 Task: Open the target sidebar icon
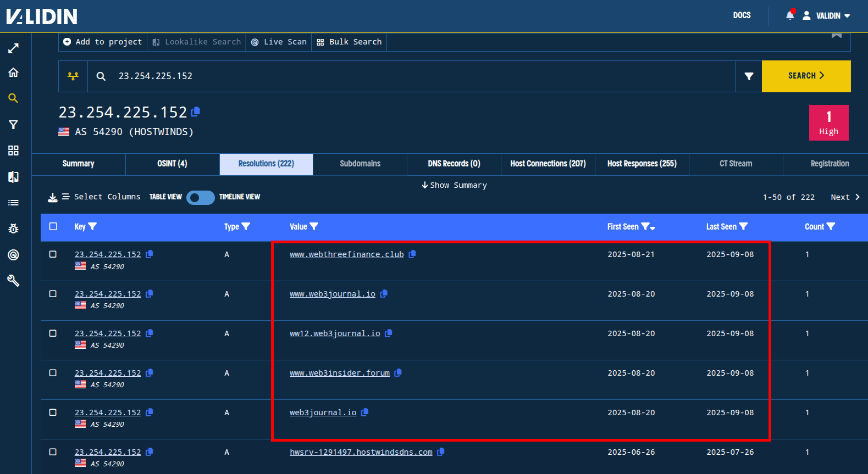click(x=13, y=254)
